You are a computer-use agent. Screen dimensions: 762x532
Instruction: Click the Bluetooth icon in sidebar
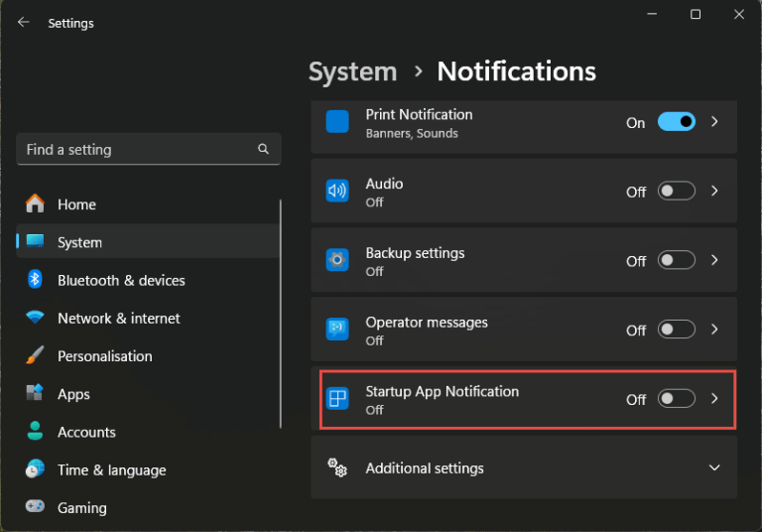35,279
